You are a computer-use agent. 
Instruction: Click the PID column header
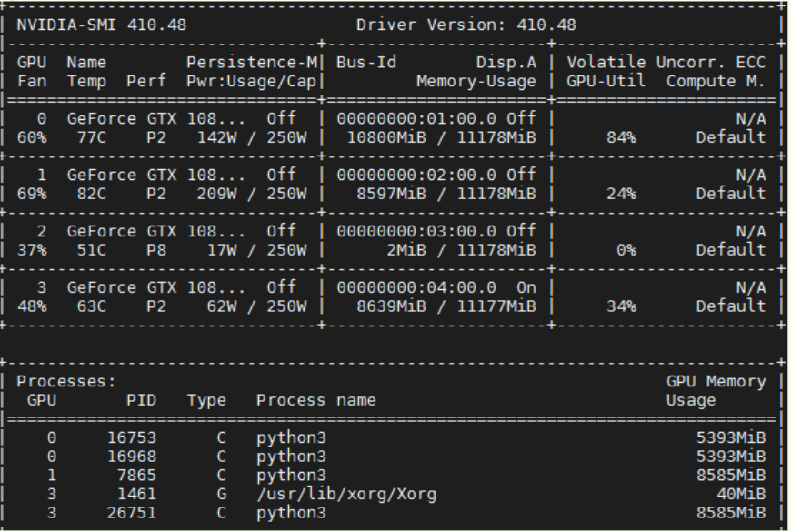[x=141, y=400]
